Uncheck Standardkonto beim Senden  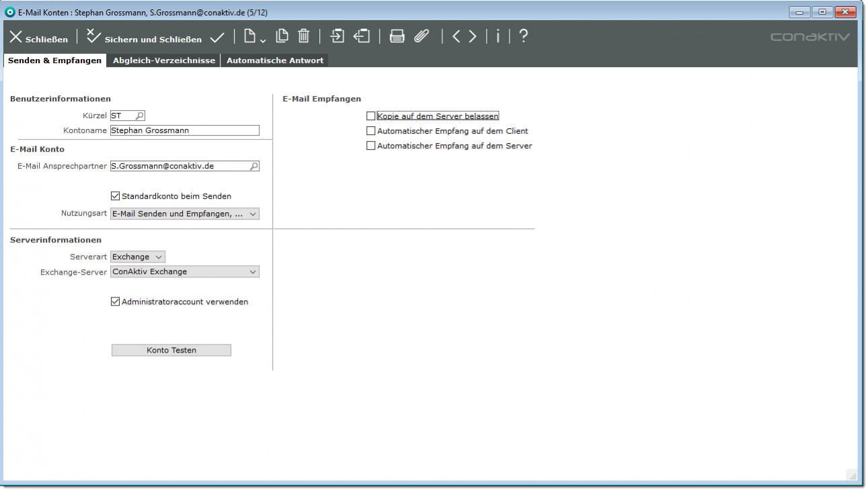115,196
